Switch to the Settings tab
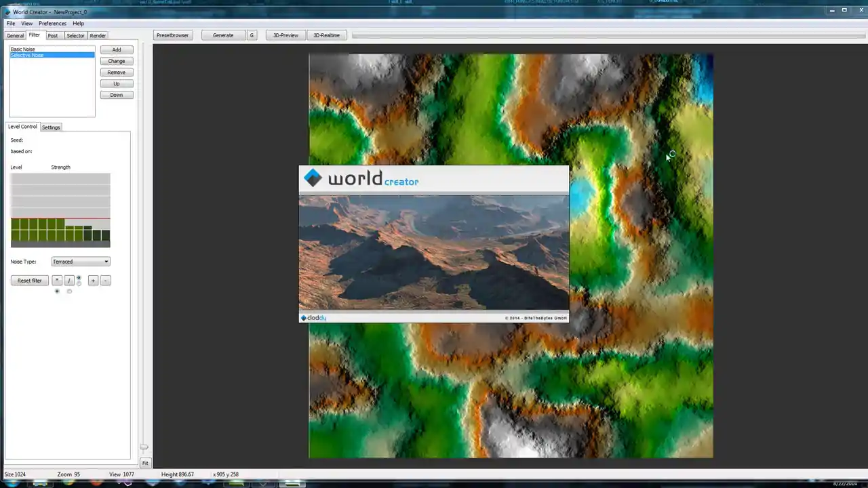 [x=51, y=127]
